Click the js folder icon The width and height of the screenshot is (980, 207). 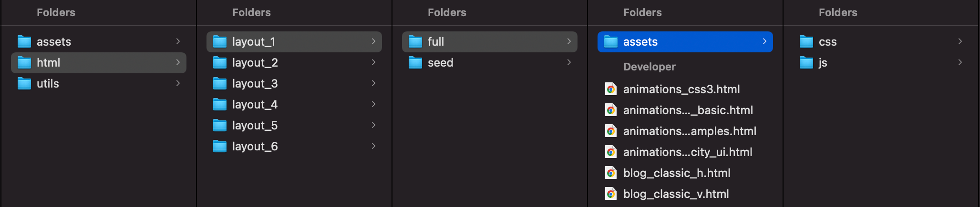coord(806,63)
